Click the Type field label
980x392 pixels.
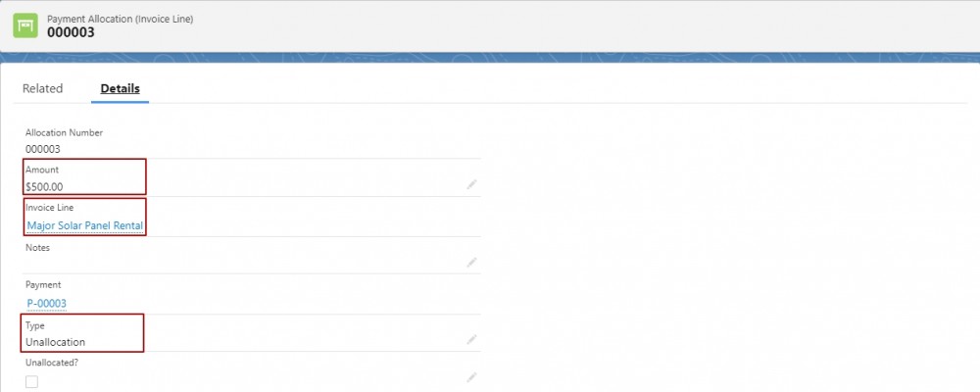coord(35,325)
